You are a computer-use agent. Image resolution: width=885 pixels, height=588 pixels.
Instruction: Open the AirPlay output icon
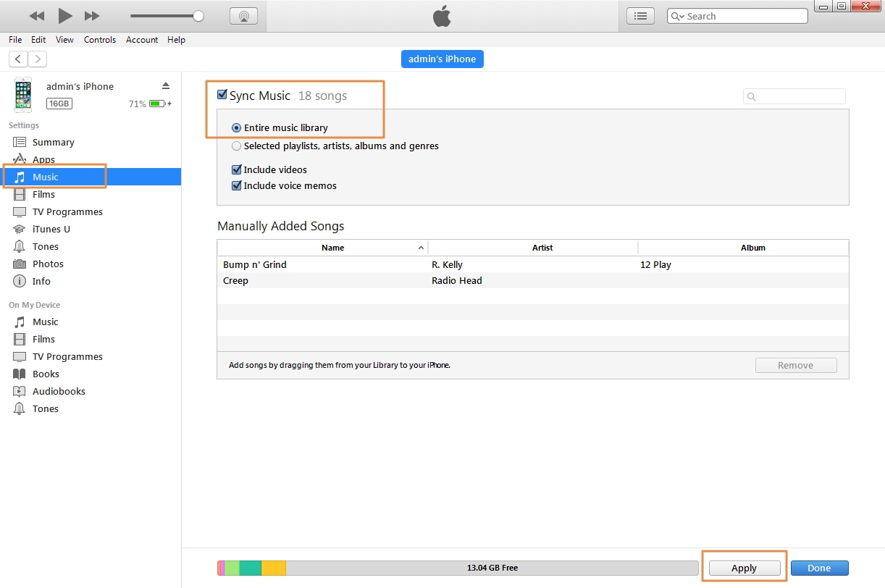coord(244,16)
